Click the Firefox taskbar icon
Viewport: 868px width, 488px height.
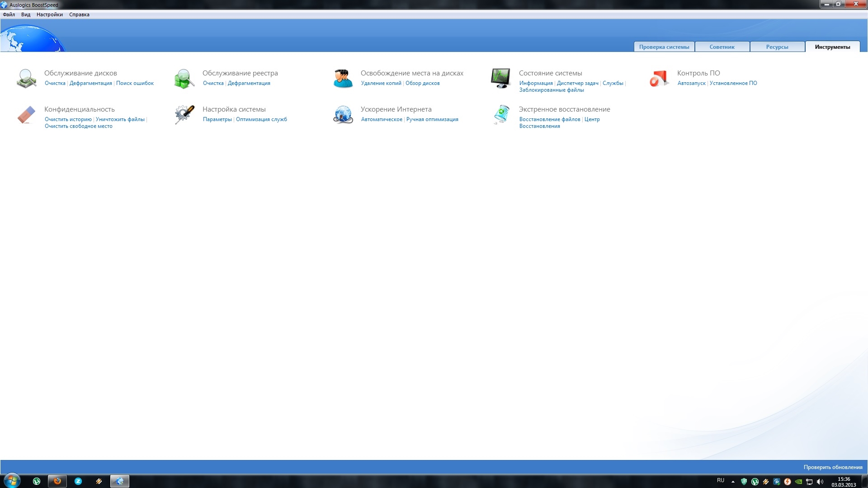coord(57,481)
